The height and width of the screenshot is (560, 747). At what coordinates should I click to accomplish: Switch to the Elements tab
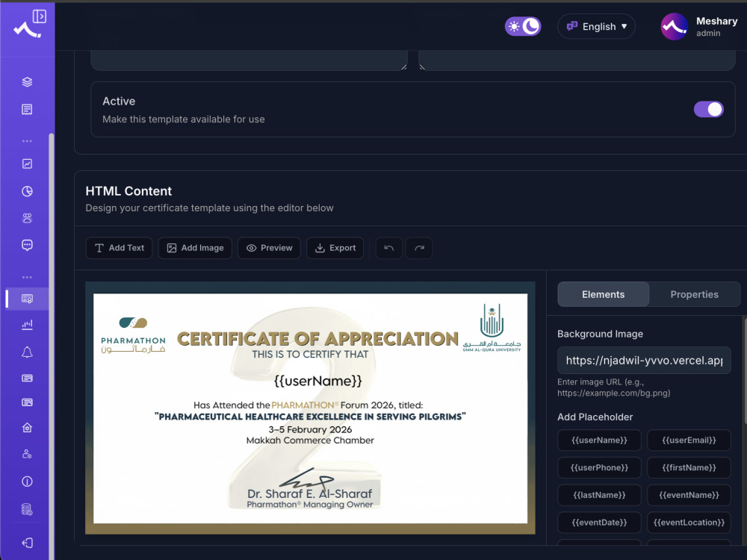pos(603,294)
